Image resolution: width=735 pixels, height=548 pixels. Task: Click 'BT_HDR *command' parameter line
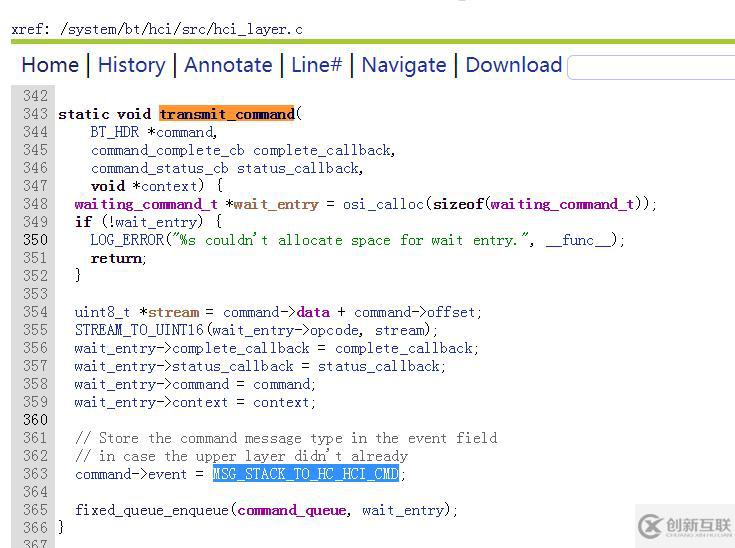[154, 132]
